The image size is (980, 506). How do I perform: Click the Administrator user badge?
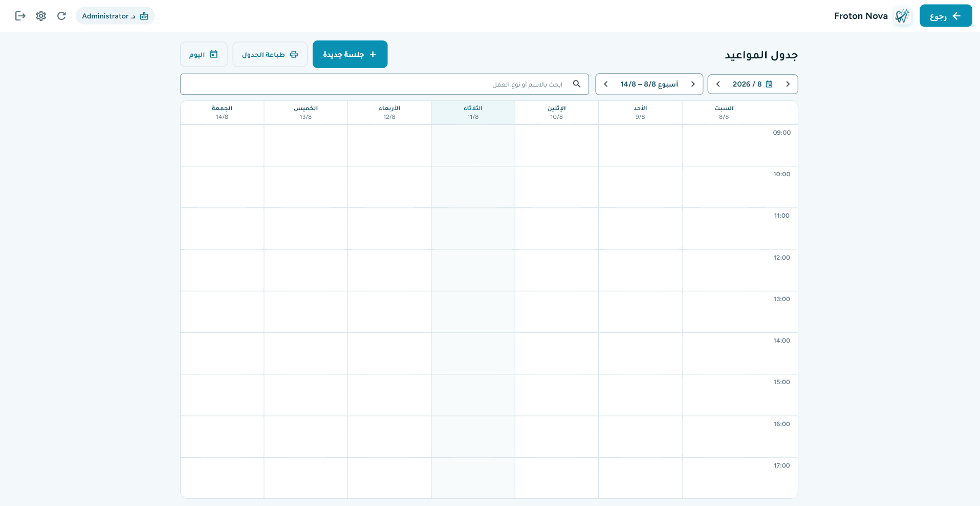click(115, 16)
